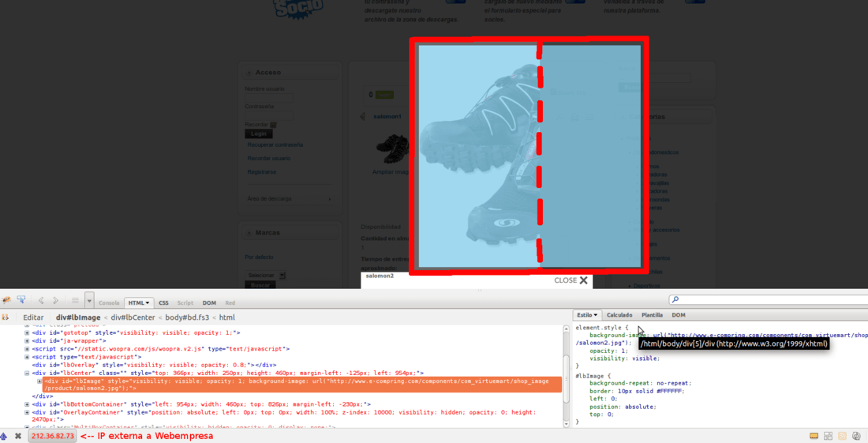Click the RSS feed status bar icon
Viewport: 868px width, 443px height.
843,437
